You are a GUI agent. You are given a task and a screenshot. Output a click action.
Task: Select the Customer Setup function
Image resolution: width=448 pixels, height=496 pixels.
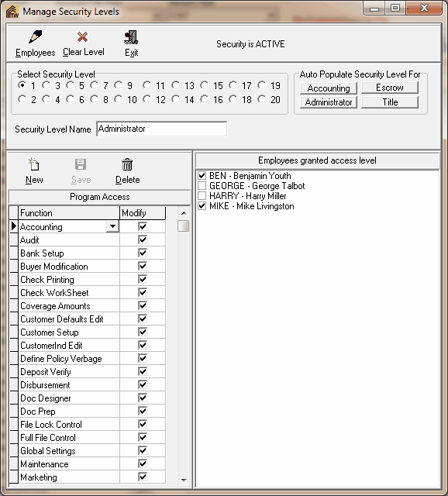[x=69, y=332]
